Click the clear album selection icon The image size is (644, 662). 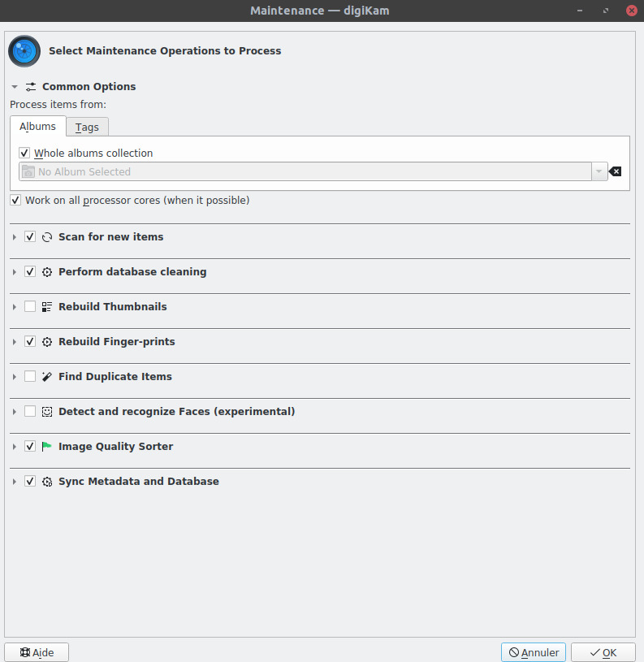(616, 171)
